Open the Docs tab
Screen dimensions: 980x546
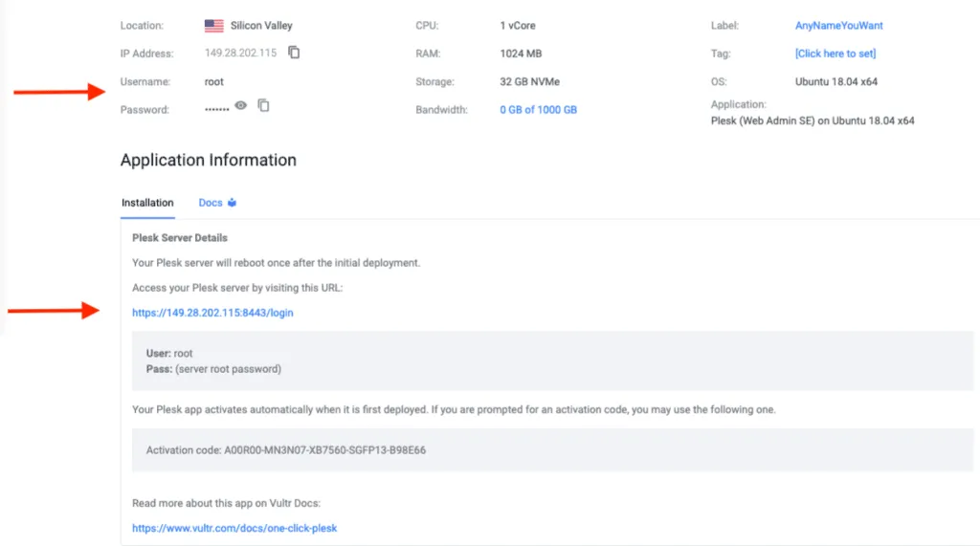tap(211, 203)
